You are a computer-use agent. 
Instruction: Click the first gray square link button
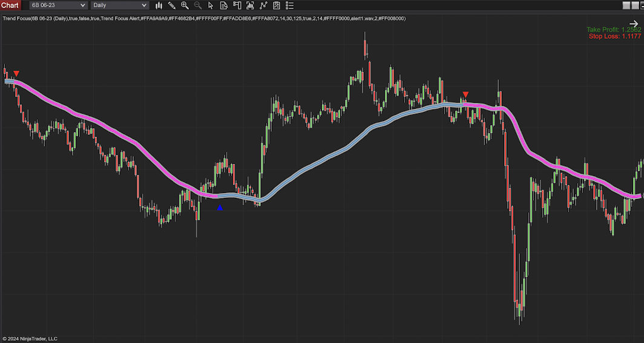(x=626, y=5)
